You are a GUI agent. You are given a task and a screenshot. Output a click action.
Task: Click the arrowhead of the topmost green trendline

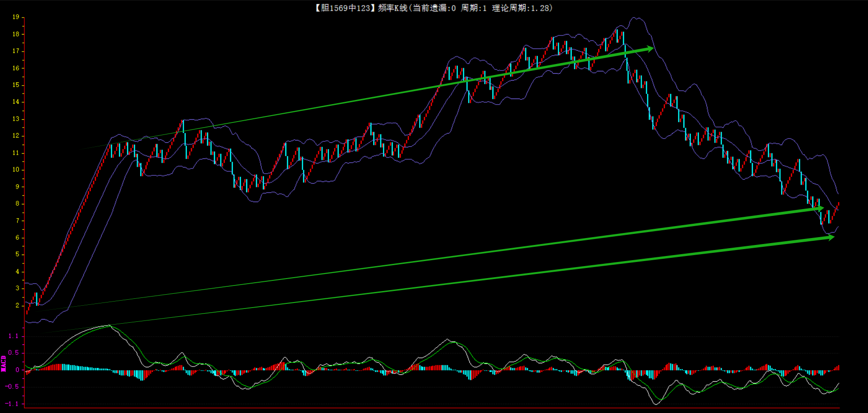pos(649,48)
